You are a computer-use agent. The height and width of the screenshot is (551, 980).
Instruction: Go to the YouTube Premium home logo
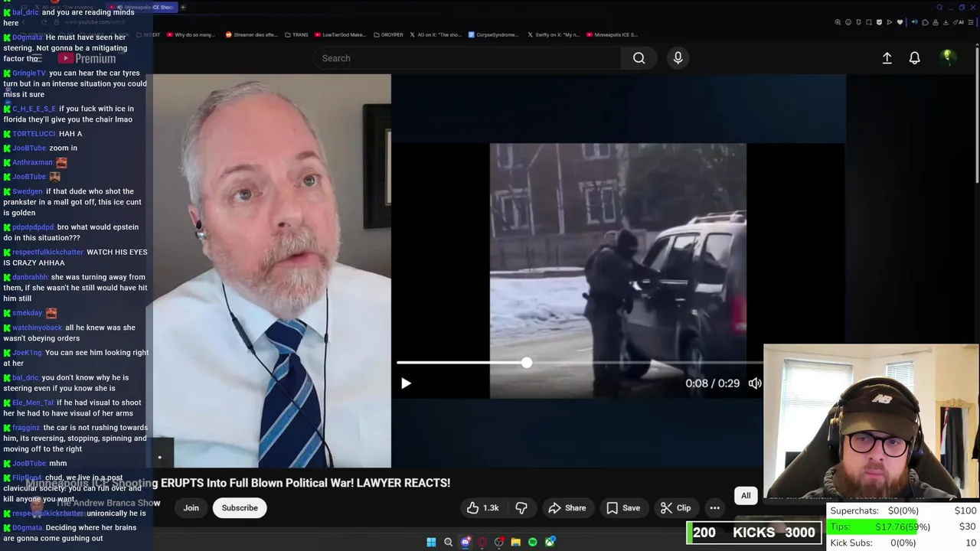86,58
